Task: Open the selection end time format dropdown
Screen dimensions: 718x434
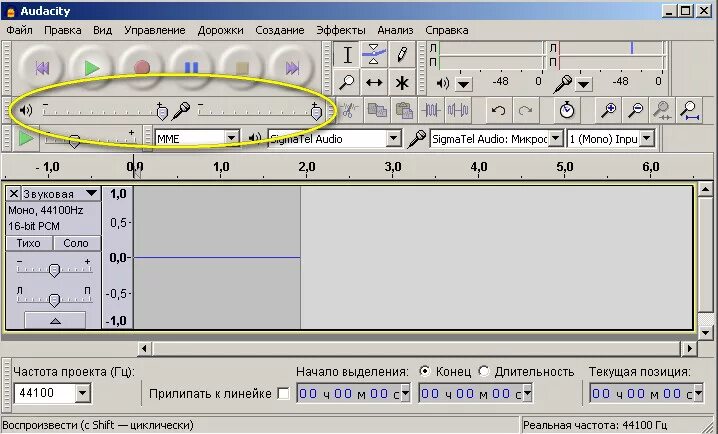Action: [528, 393]
